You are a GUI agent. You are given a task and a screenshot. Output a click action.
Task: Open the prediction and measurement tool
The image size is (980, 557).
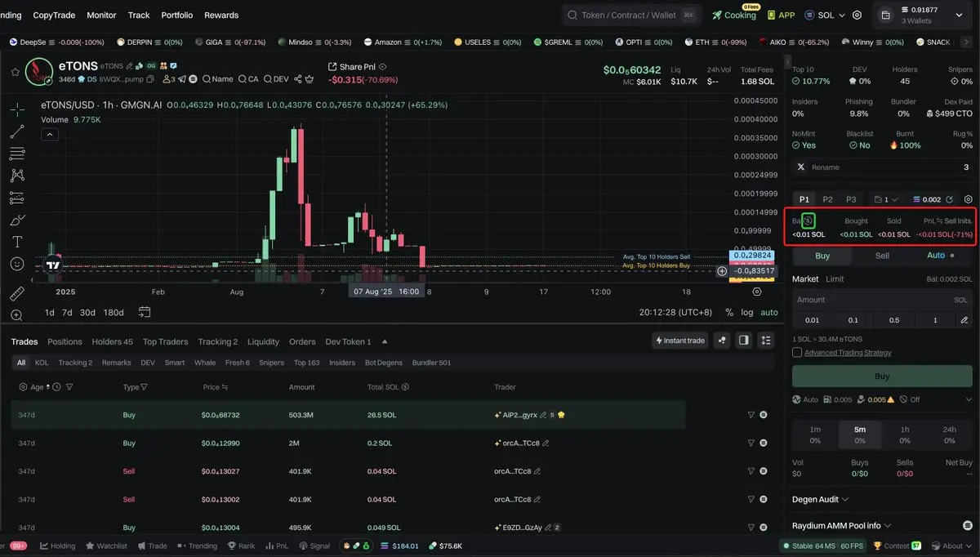coord(17,198)
